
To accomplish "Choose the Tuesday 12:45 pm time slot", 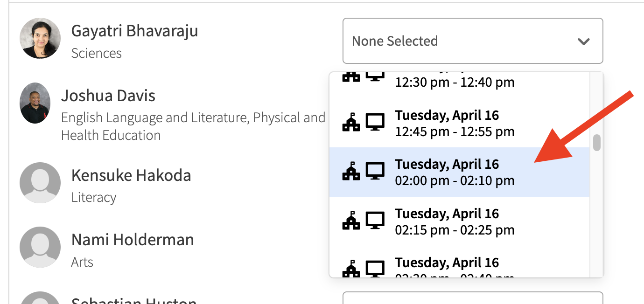I will pyautogui.click(x=447, y=123).
